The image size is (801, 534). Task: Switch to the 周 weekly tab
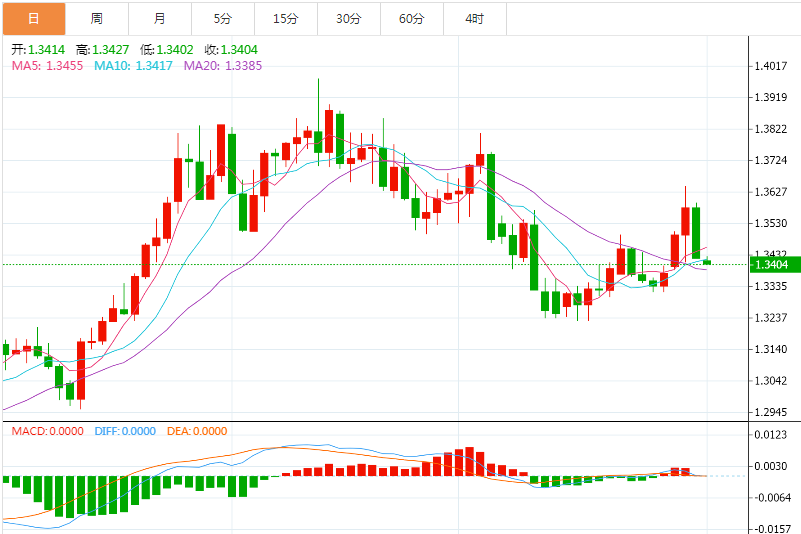pyautogui.click(x=97, y=19)
